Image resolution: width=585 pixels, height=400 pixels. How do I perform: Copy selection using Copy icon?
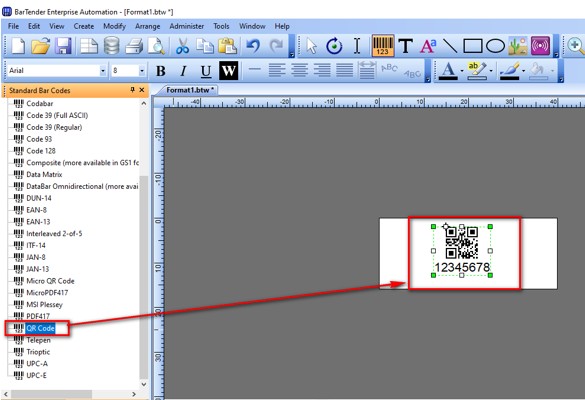[x=205, y=46]
